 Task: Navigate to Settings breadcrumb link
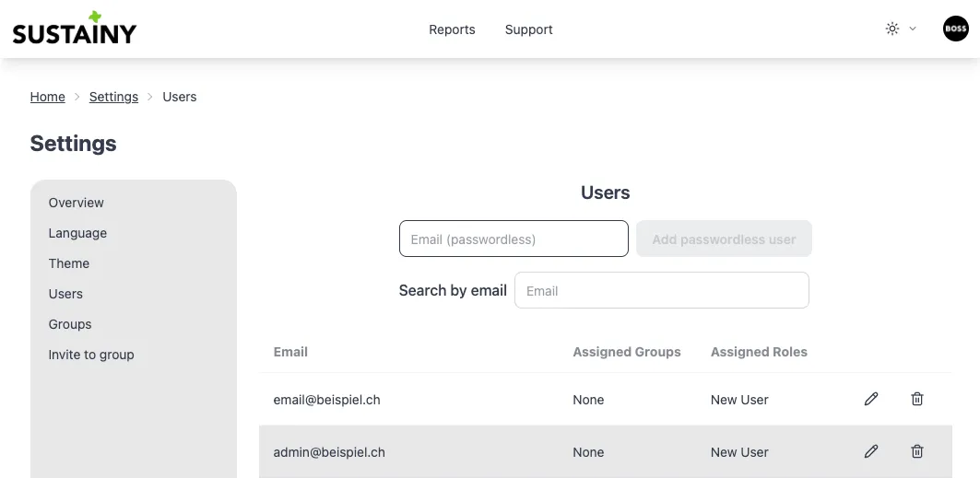point(113,97)
